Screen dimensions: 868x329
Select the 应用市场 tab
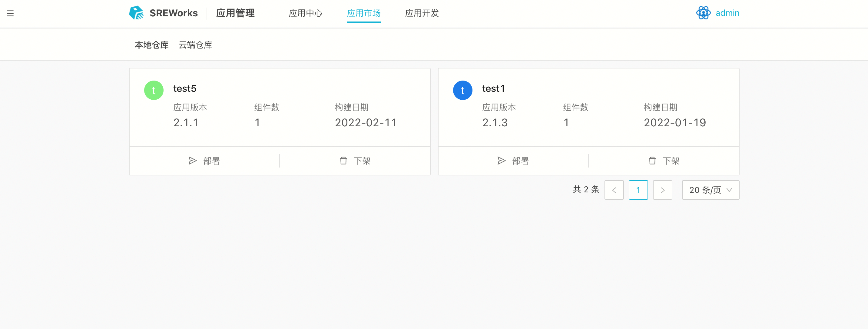click(x=363, y=13)
